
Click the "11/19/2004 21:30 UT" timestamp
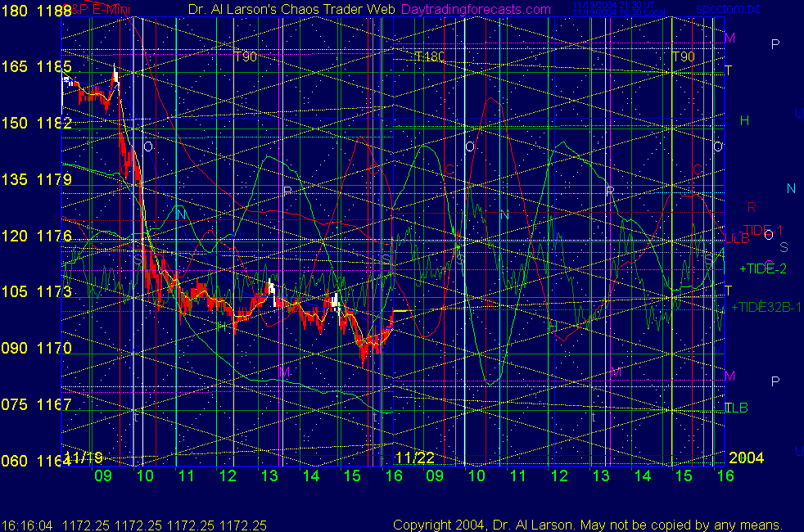point(613,5)
